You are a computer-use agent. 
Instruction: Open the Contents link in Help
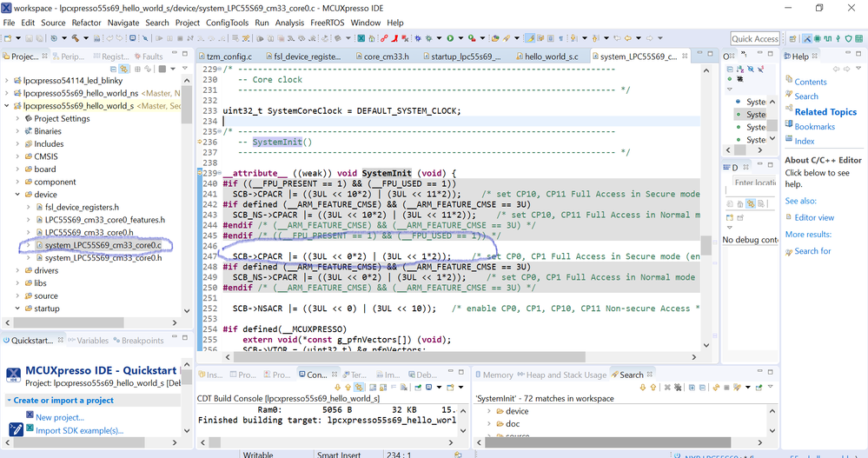[811, 82]
